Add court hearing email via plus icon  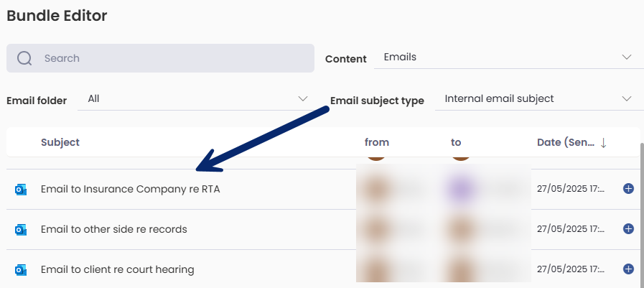click(x=628, y=269)
